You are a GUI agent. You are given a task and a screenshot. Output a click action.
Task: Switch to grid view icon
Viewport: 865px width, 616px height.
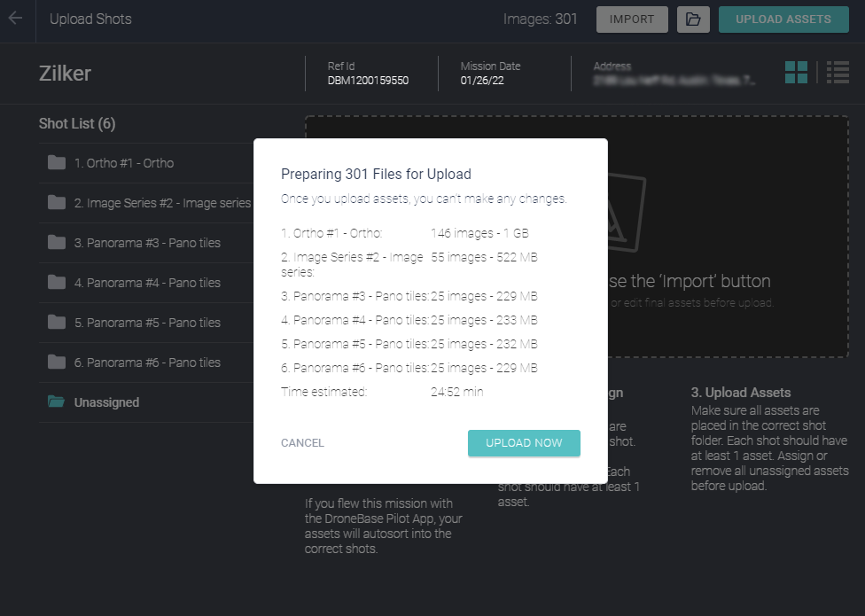click(x=796, y=73)
